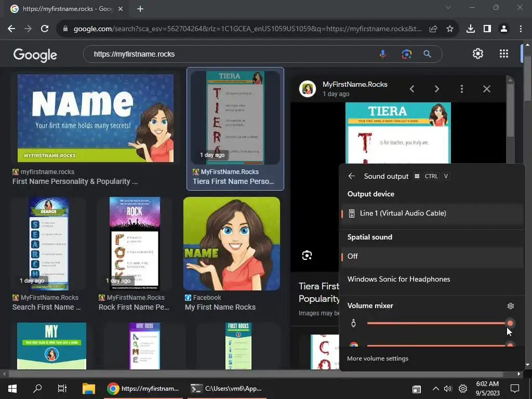Open taskbar Search
The width and height of the screenshot is (532, 399).
coord(37,389)
